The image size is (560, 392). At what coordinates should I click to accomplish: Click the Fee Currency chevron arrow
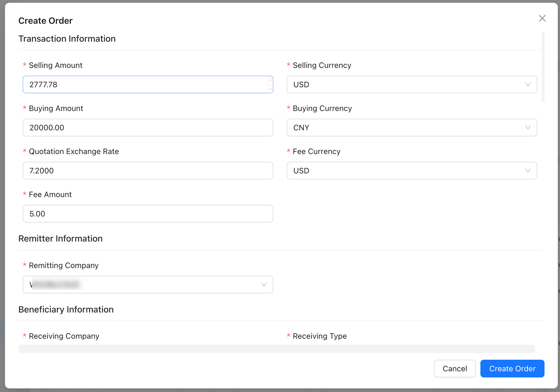coord(528,171)
